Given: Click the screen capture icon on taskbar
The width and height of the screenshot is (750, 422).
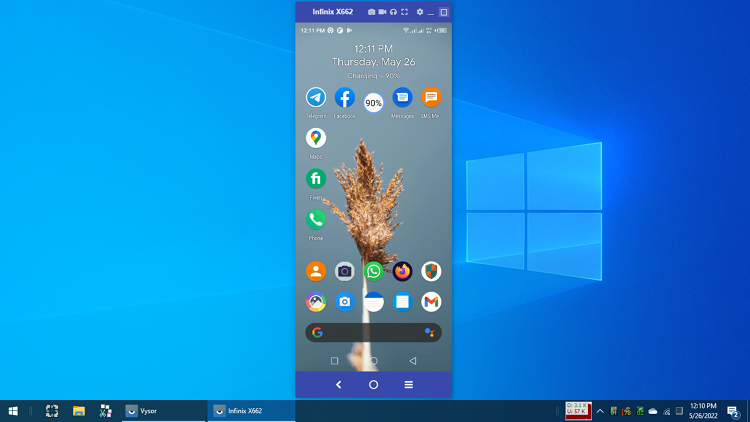Looking at the screenshot, I should coord(52,411).
